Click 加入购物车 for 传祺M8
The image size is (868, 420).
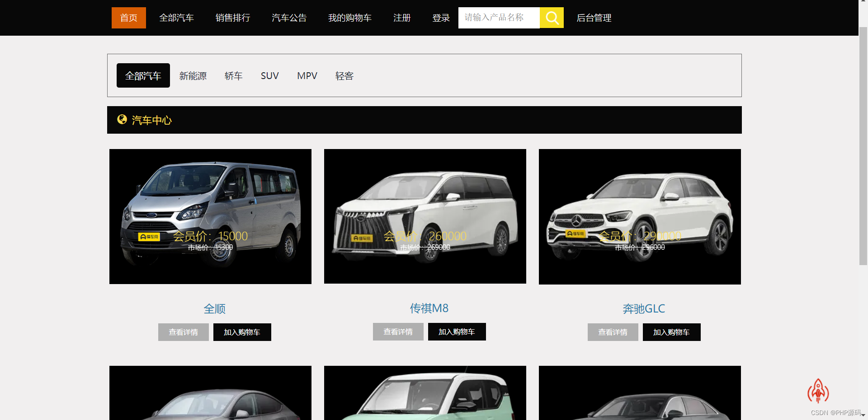click(457, 331)
